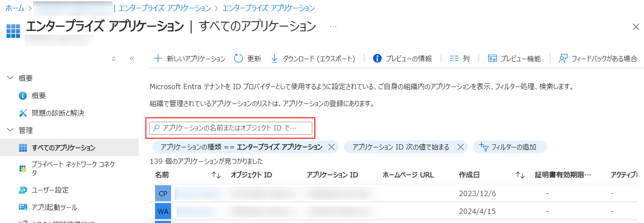Click 作成日 column header
This screenshot has height=223, width=644.
469,175
